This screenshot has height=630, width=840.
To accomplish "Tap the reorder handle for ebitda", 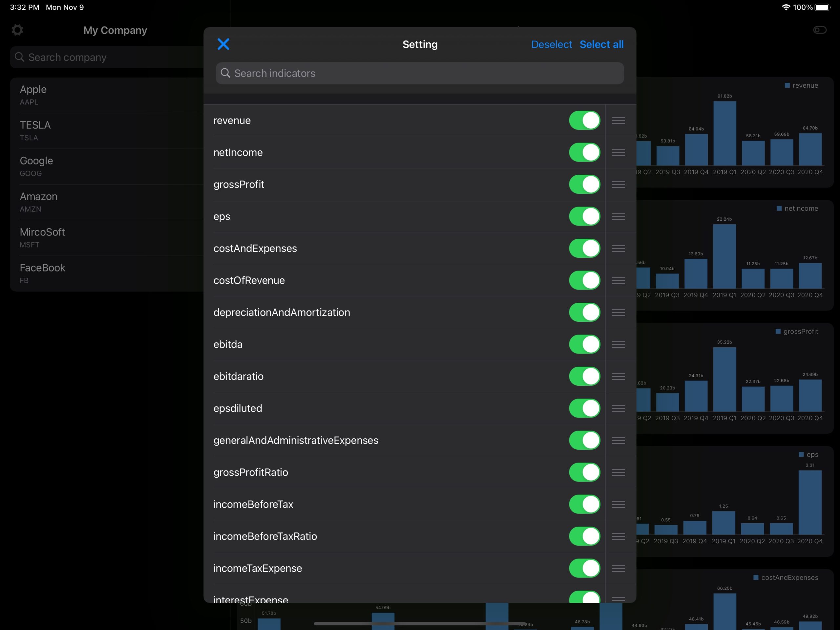I will click(x=618, y=344).
